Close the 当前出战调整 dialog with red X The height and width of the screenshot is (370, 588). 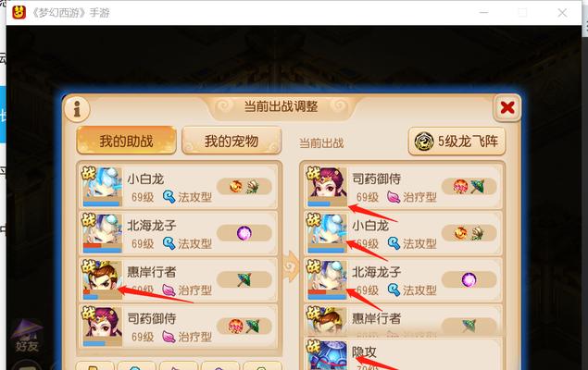[x=507, y=108]
